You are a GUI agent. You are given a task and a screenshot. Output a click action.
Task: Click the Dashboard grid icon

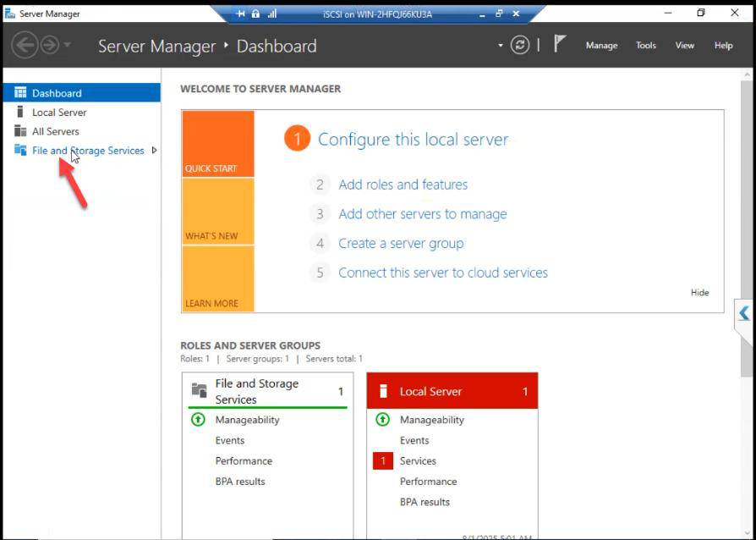click(x=20, y=92)
